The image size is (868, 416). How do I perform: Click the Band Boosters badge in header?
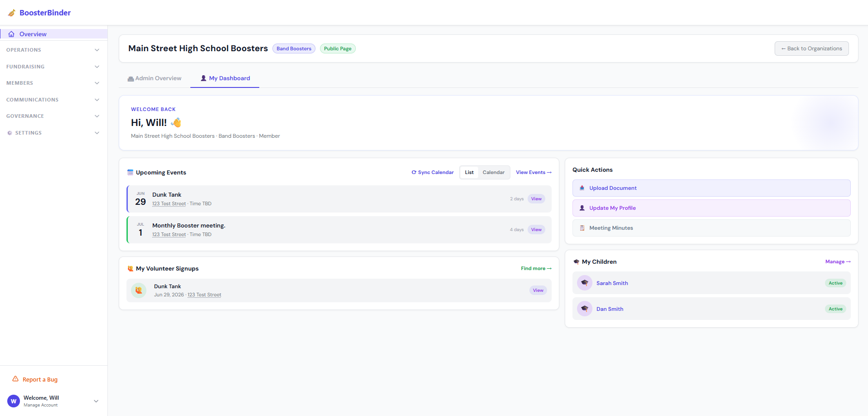(294, 48)
